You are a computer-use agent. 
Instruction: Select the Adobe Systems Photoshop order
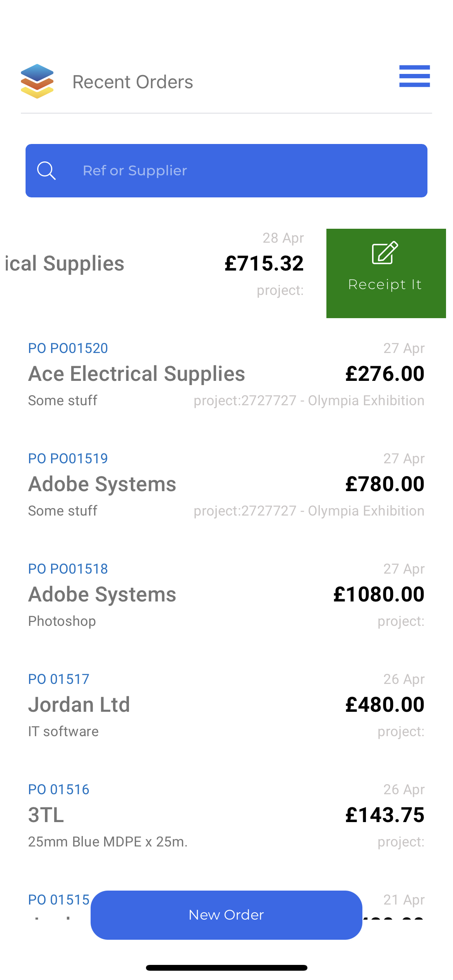click(226, 595)
